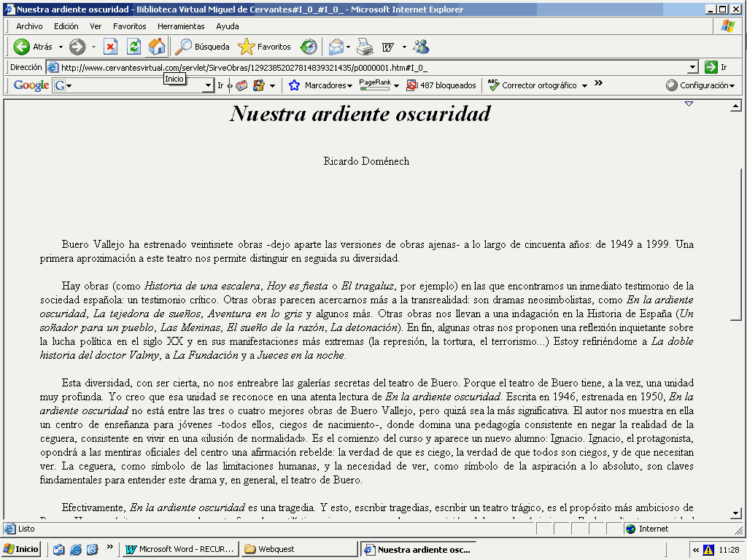747x560 pixels.
Task: Expand the Word edit button dropdown
Action: [x=404, y=47]
